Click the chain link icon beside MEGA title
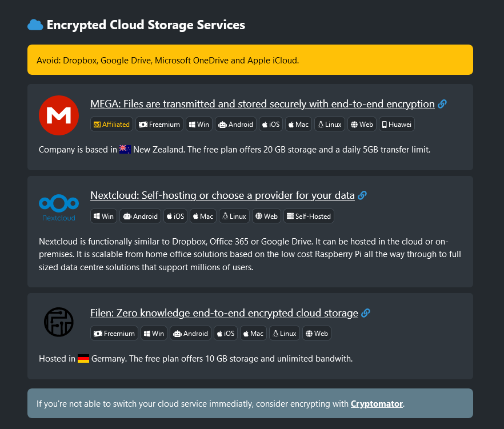The image size is (504, 429). point(442,104)
